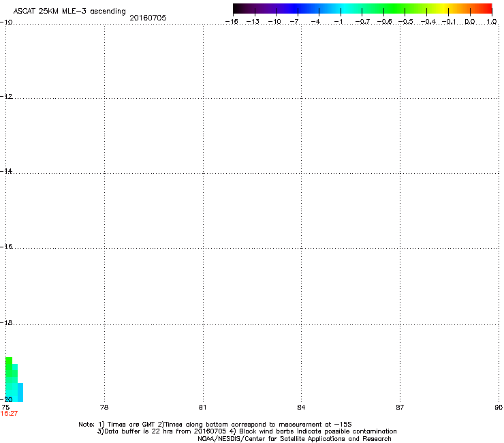The image size is (504, 443).
Task: Click the -0.5 label on the color scale
Action: 405,22
